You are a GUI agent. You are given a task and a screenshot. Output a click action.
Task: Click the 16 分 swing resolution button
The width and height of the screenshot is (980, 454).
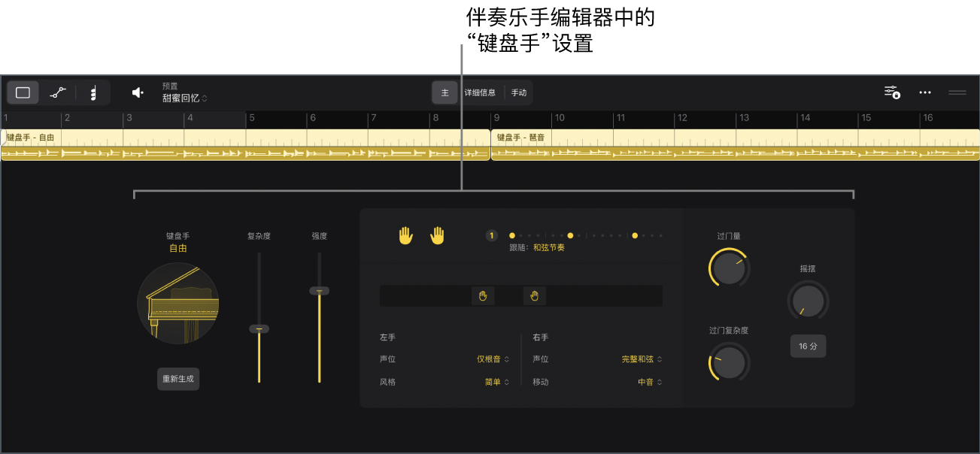[x=808, y=347]
